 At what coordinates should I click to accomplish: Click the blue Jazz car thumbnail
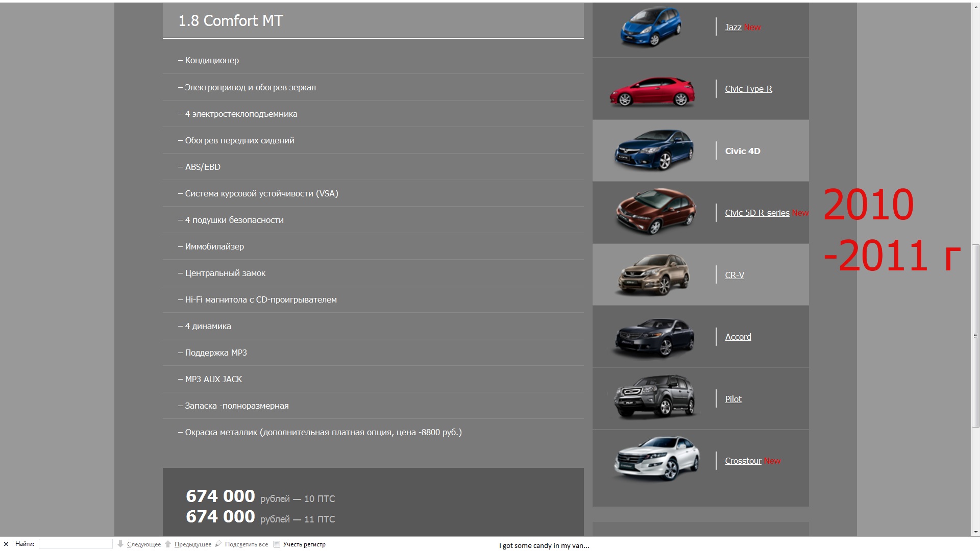[x=651, y=27]
